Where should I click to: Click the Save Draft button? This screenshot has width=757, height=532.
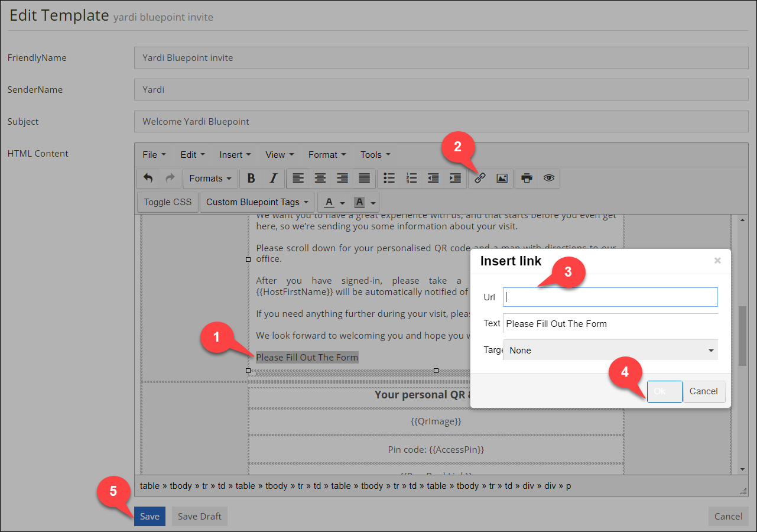[x=200, y=516]
